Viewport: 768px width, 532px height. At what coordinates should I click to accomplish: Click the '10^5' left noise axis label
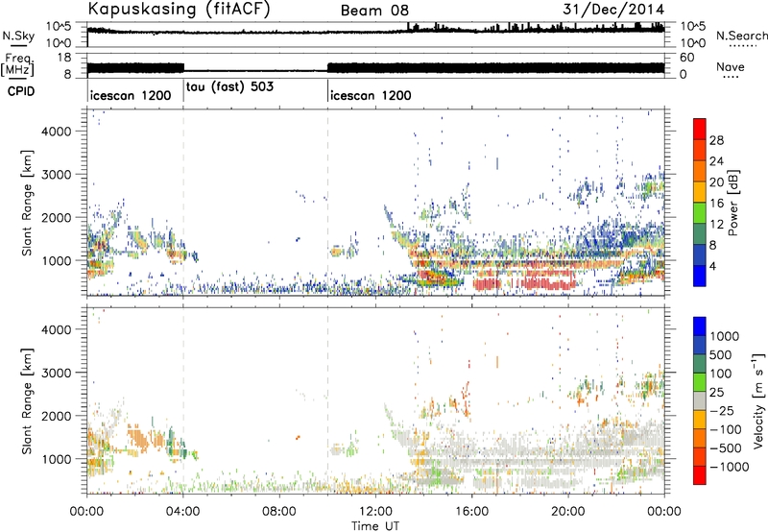(x=59, y=26)
